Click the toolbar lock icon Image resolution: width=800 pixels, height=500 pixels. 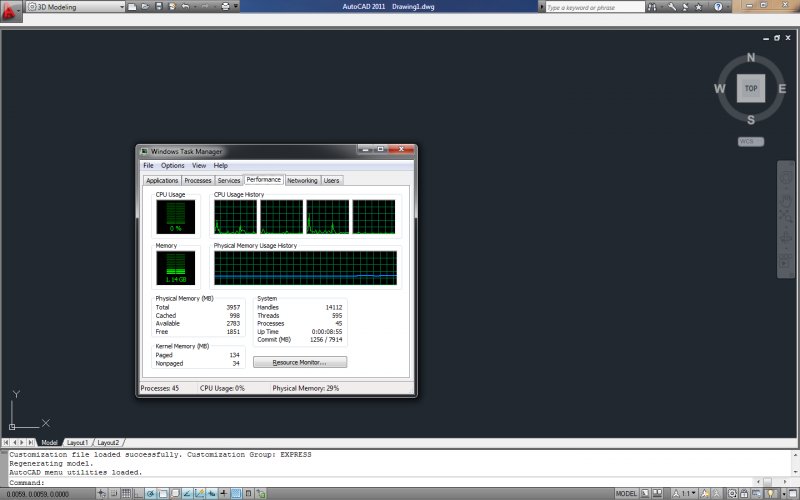pyautogui.click(x=744, y=493)
